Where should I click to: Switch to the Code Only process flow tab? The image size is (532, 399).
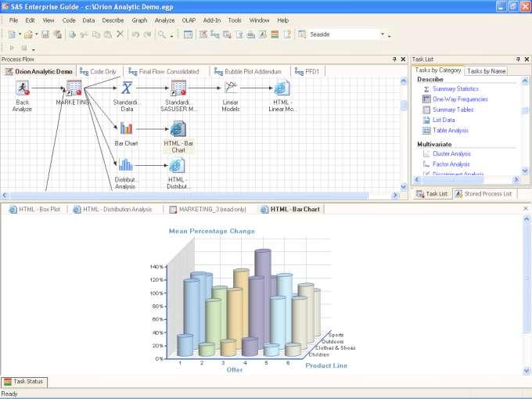(99, 72)
